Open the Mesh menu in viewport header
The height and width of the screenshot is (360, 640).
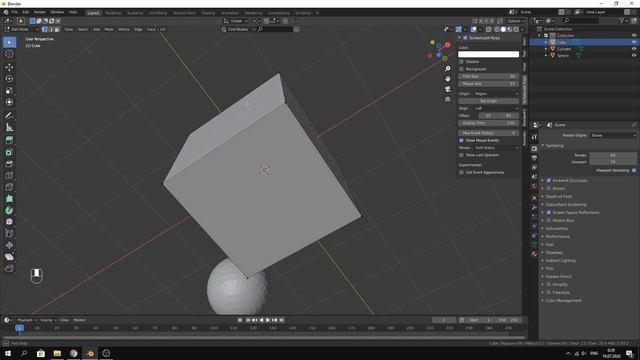pos(109,29)
